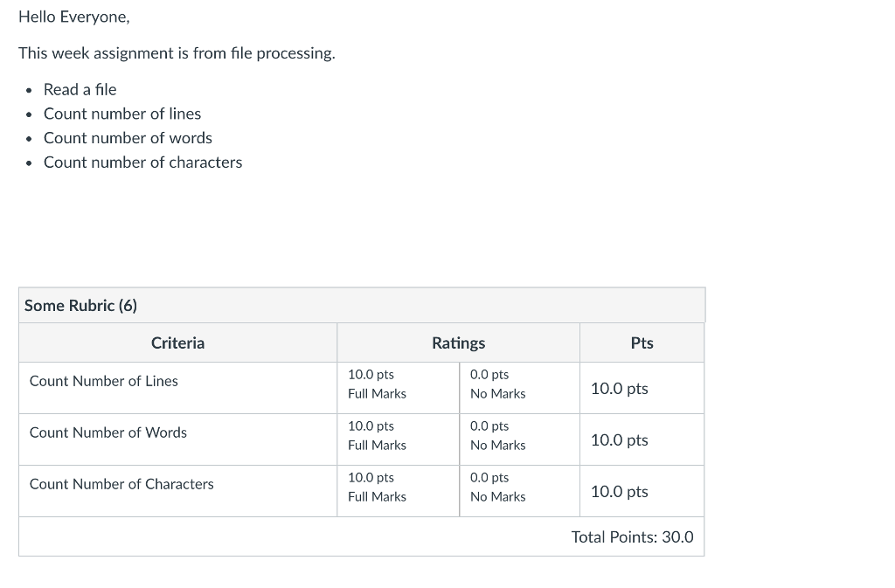Choose No Marks rating for Lines
The height and width of the screenshot is (588, 895).
click(x=519, y=388)
